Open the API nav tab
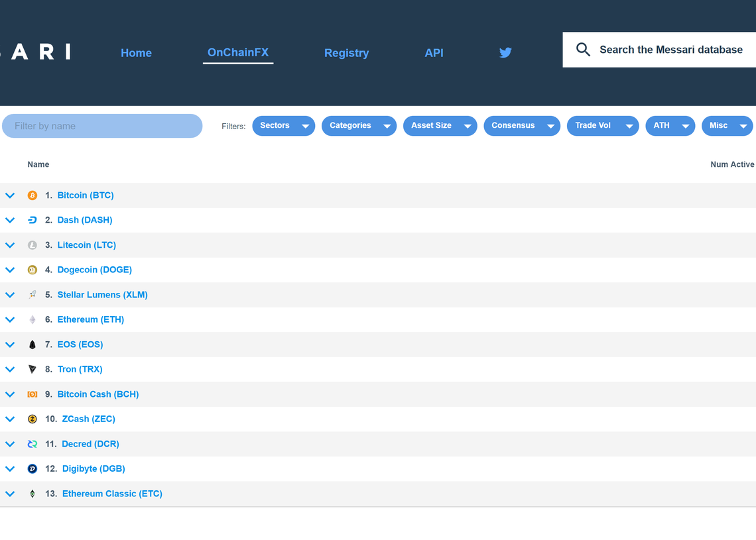Viewport: 756px width, 540px height. [434, 53]
